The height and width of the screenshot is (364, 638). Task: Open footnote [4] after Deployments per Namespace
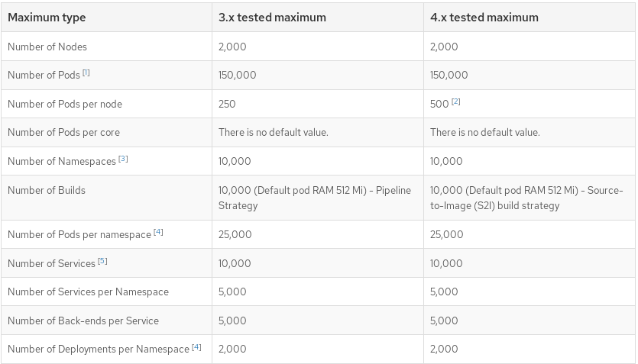[196, 347]
